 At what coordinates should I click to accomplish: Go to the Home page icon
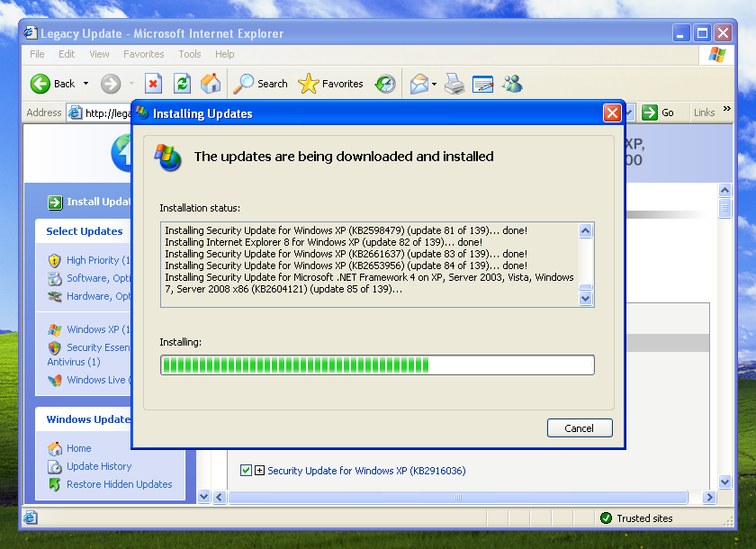[x=211, y=84]
